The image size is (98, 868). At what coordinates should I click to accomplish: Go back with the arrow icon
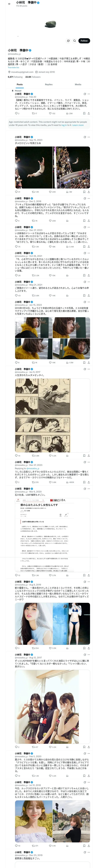coord(9,4)
